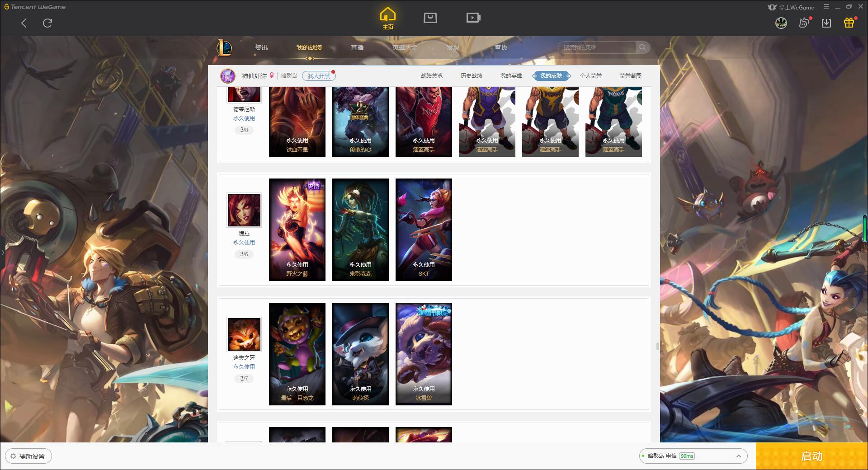Image resolution: width=868 pixels, height=470 pixels.
Task: Open 辅助设置 settings button
Action: coord(28,456)
